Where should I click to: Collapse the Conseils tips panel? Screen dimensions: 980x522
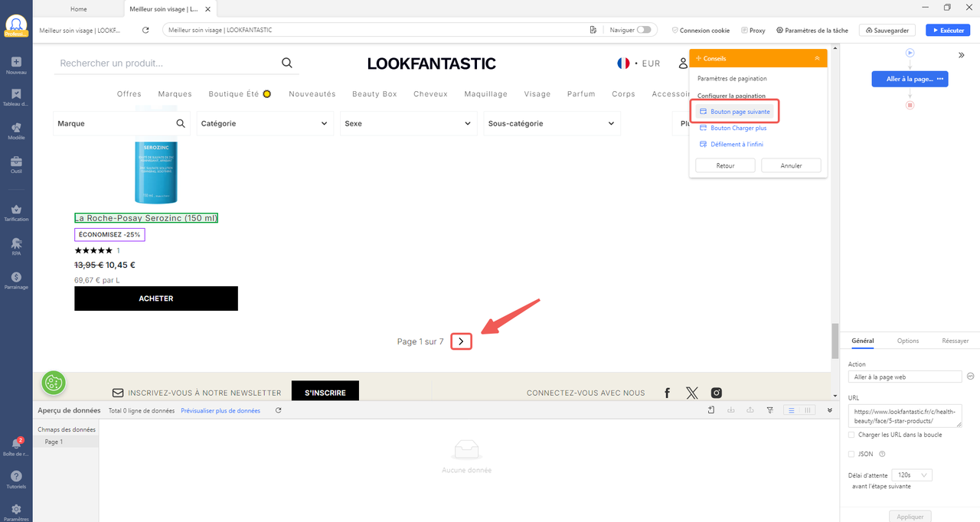817,58
